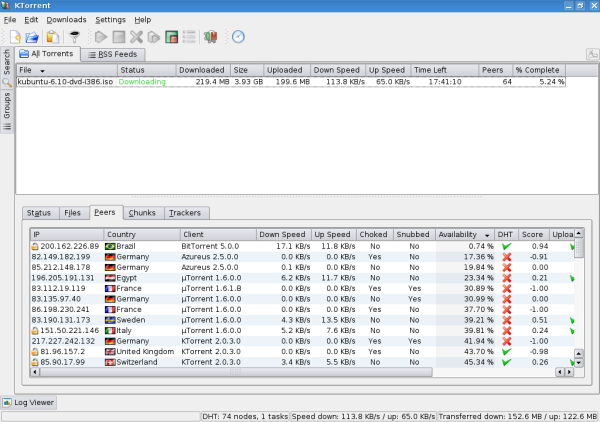
Task: Select the Peers tab
Action: point(105,212)
